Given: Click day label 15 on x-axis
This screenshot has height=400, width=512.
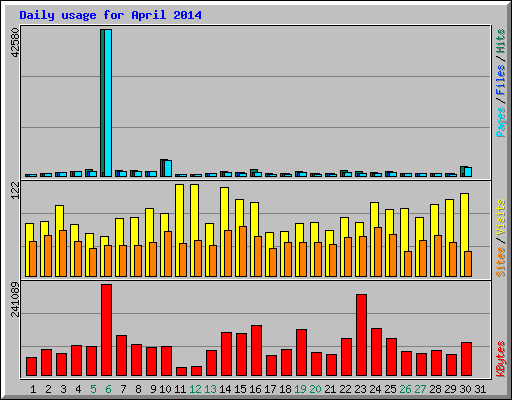Looking at the screenshot, I should pos(240,389).
